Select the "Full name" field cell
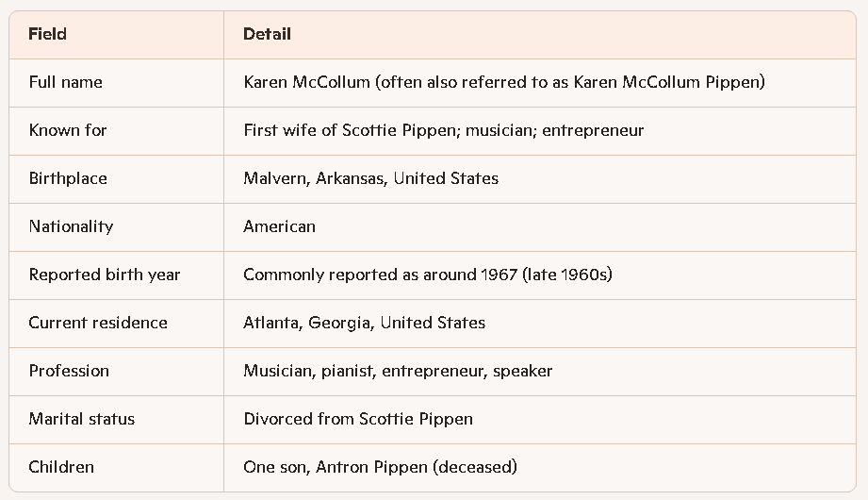This screenshot has width=868, height=500. (x=66, y=82)
